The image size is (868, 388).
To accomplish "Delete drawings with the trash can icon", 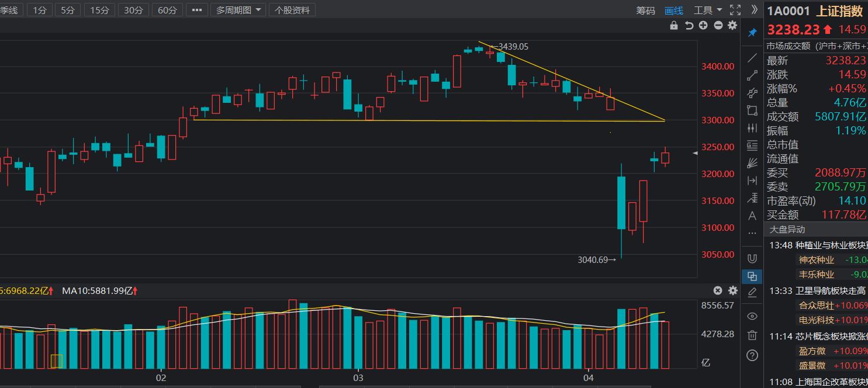I will [752, 335].
